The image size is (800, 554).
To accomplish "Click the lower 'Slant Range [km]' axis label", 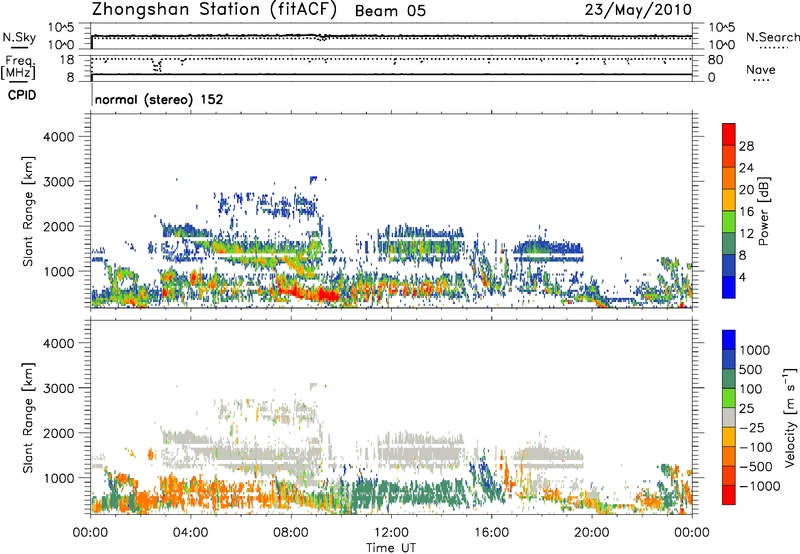I will point(28,417).
